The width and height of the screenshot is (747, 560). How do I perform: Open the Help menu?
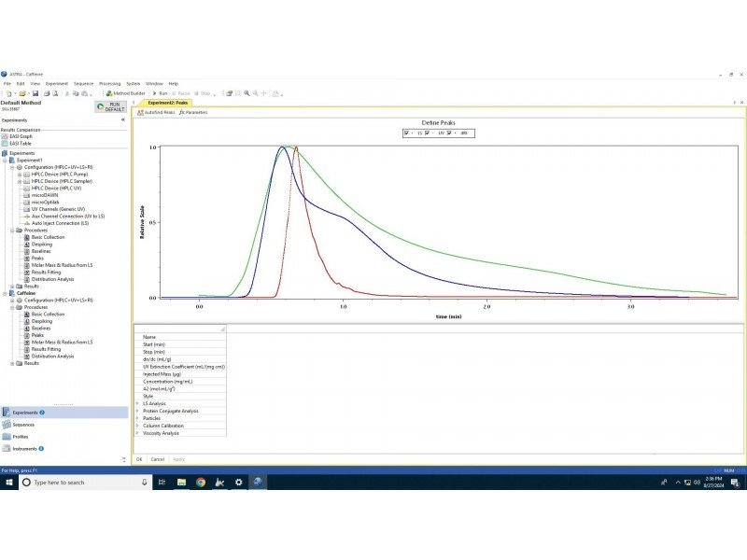pyautogui.click(x=174, y=84)
